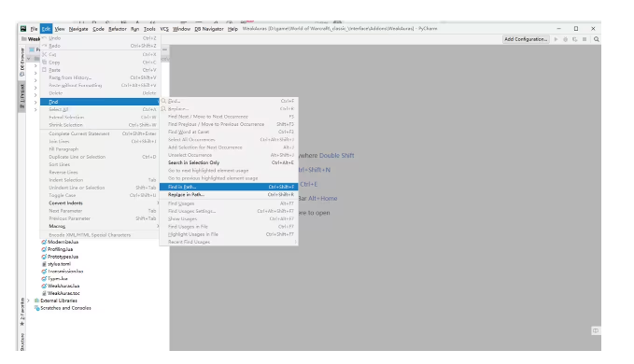Collapse the project root folder chevron
634x364 pixels.
(x=28, y=58)
